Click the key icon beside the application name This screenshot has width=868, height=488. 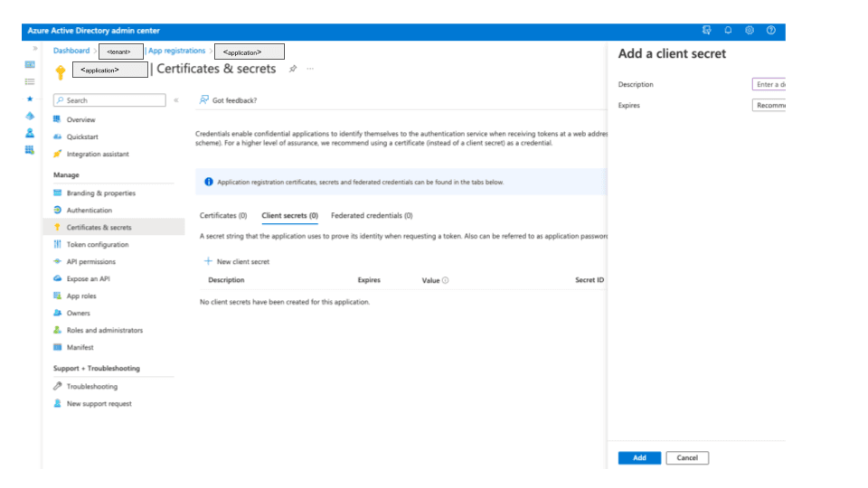pos(61,71)
